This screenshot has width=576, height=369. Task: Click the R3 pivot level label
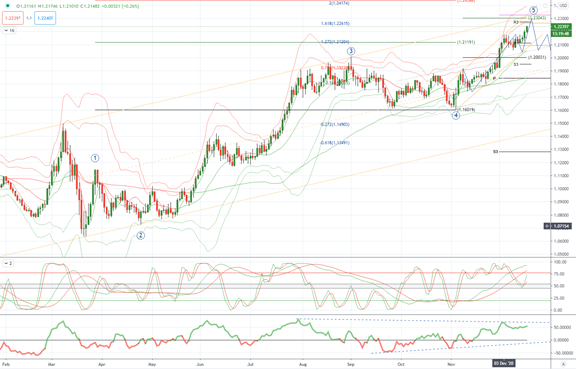(x=516, y=22)
